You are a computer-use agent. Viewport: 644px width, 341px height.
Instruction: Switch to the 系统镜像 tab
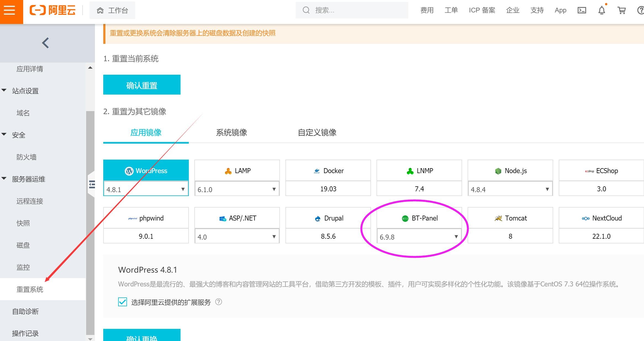pos(231,133)
